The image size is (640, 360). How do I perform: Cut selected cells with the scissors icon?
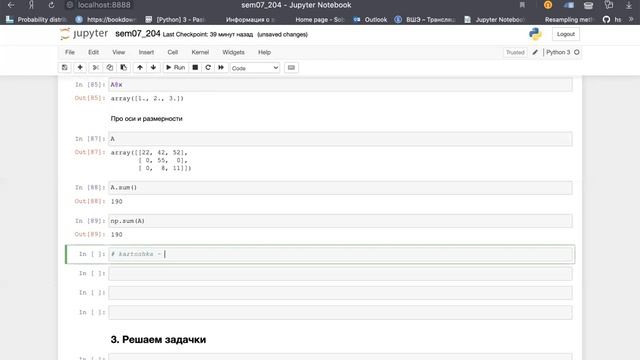point(96,68)
